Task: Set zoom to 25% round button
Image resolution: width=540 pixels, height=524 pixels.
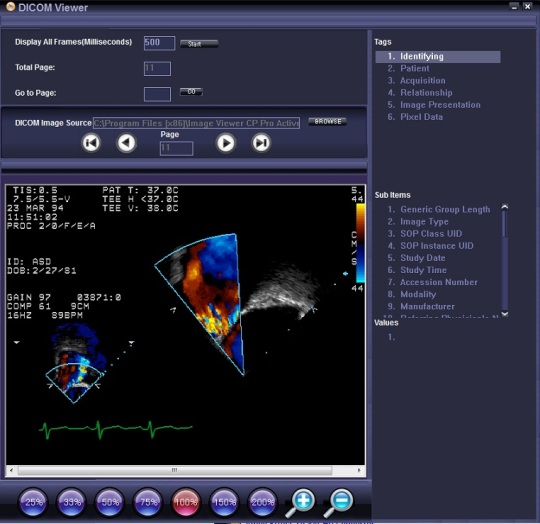Action: tap(33, 502)
